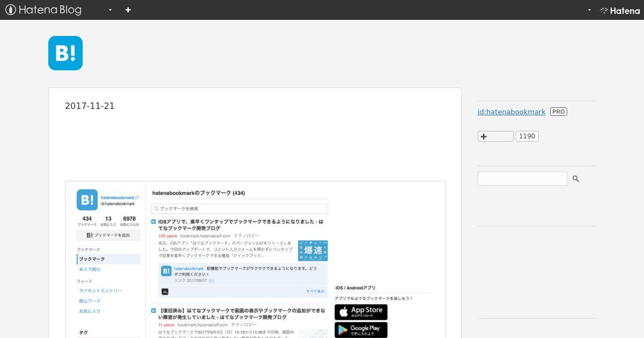Open id:hatenabookmark profile link

pos(511,112)
